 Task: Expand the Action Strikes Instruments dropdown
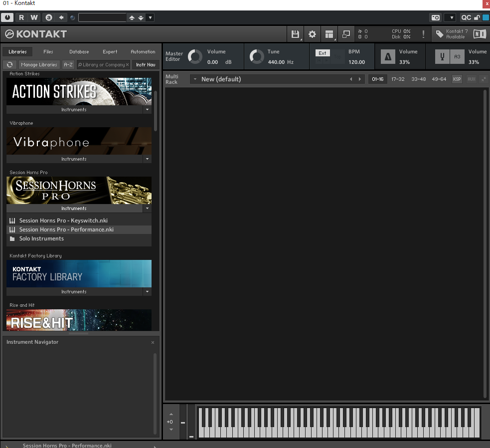point(147,109)
